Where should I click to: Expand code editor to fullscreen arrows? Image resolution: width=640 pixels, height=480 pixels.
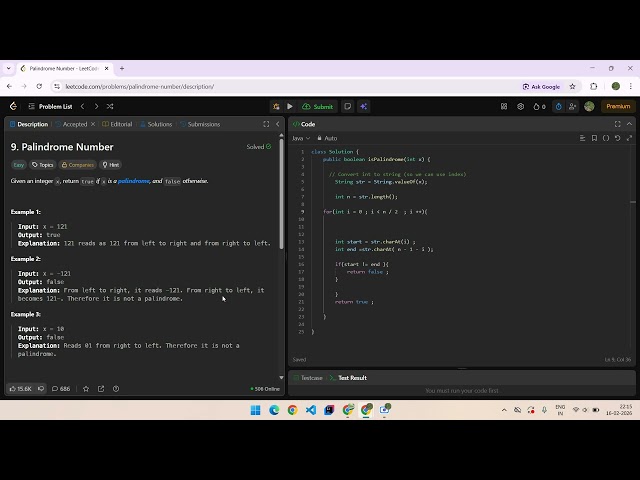coord(629,138)
